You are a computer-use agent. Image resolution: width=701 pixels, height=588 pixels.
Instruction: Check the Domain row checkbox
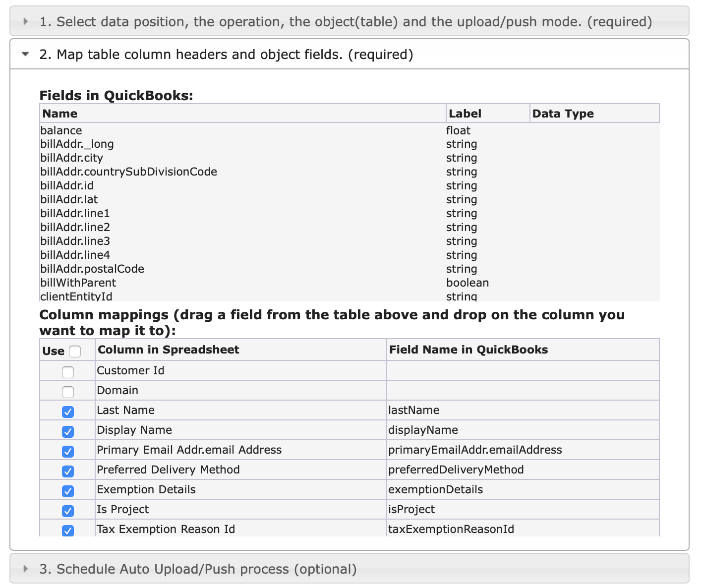pos(68,392)
